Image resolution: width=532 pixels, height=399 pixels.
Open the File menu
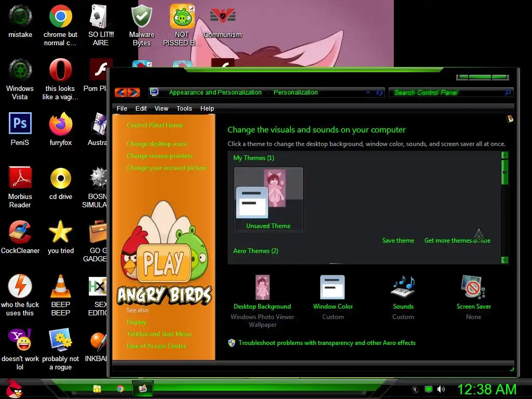[x=122, y=108]
